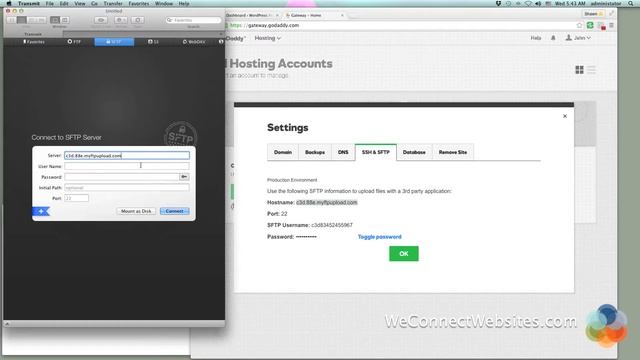Screen dimensions: 640x360
Task: Open the File menu
Action: click(x=50, y=3)
